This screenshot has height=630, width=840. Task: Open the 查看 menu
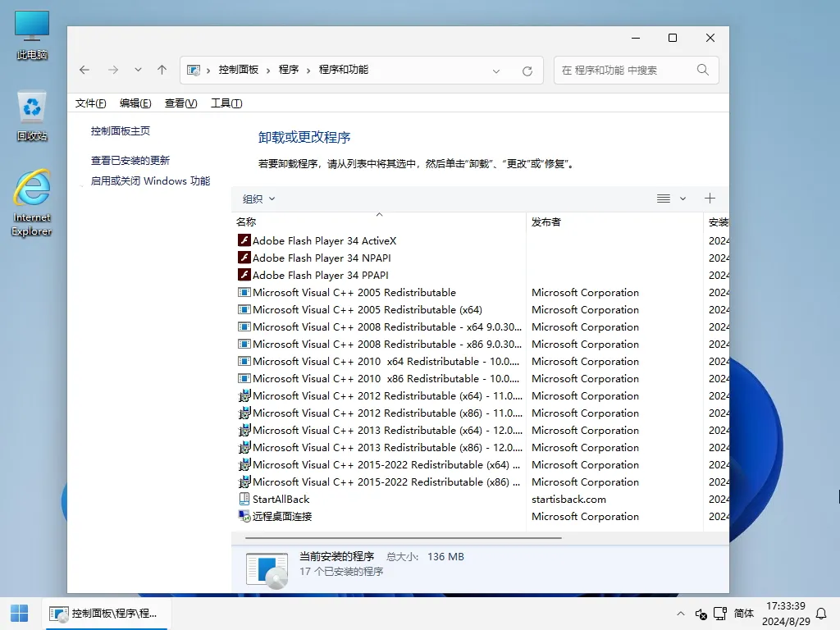coord(180,103)
